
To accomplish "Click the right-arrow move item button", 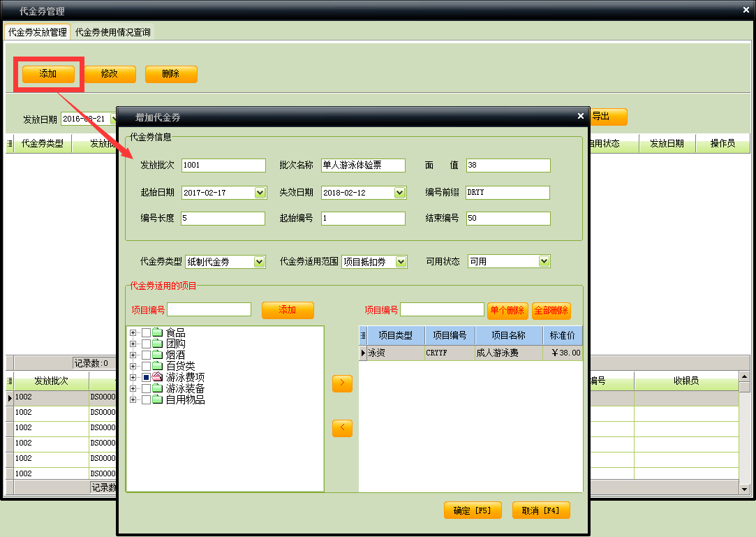I will click(342, 383).
